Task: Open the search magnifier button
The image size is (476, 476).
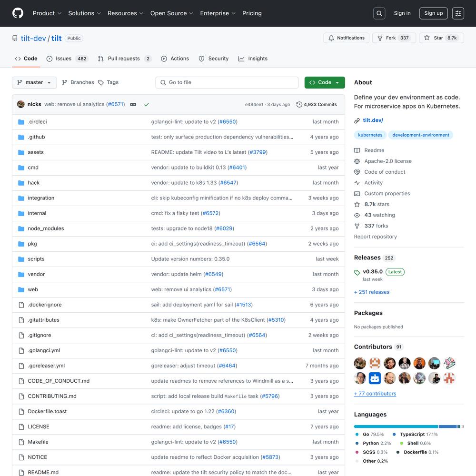Action: (379, 13)
